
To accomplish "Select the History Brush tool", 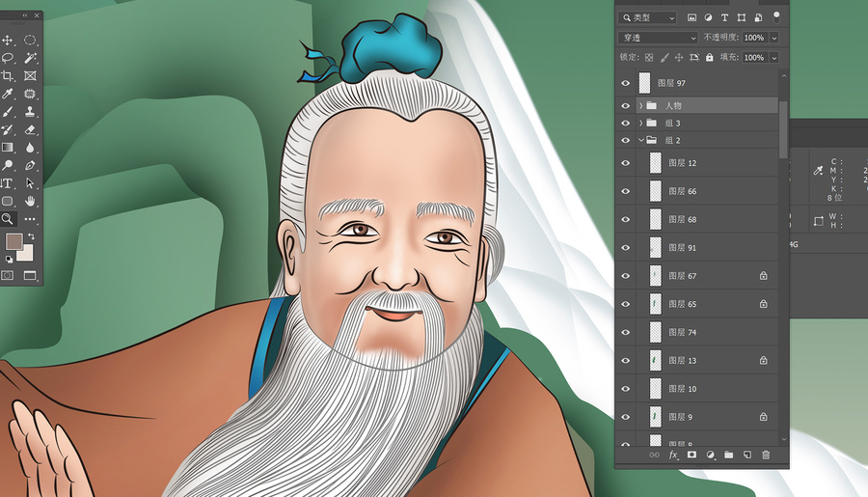I will click(7, 129).
